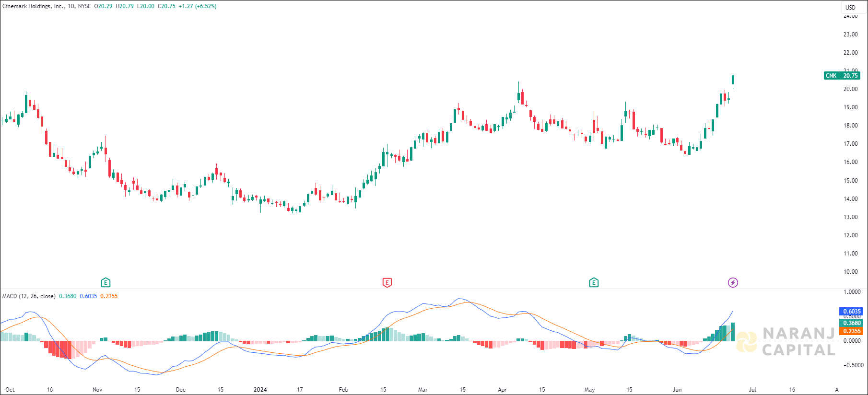This screenshot has width=868, height=395.
Task: Click the MACD (12, 26, close) indicator label
Action: pyautogui.click(x=29, y=296)
